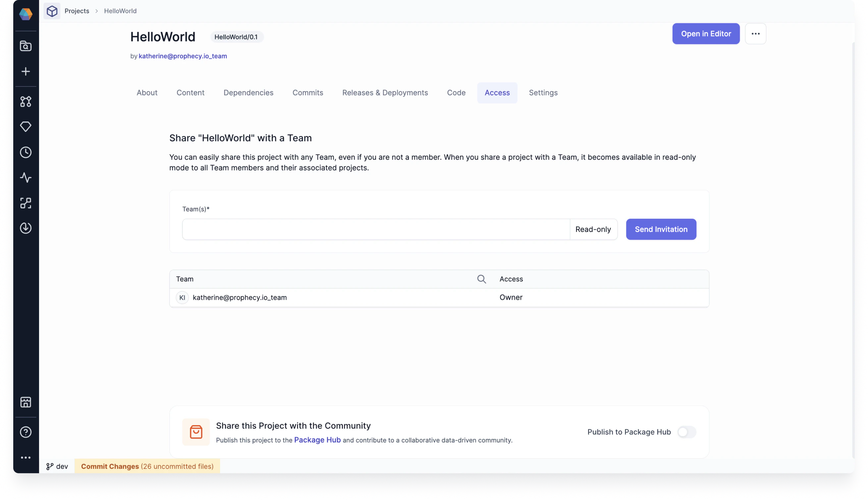Click the downloads icon in the sidebar

(26, 228)
